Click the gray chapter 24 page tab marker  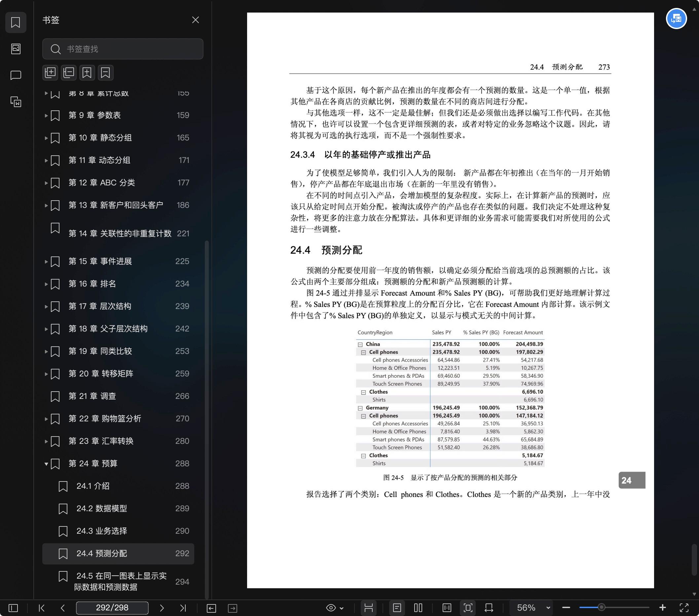pyautogui.click(x=632, y=480)
